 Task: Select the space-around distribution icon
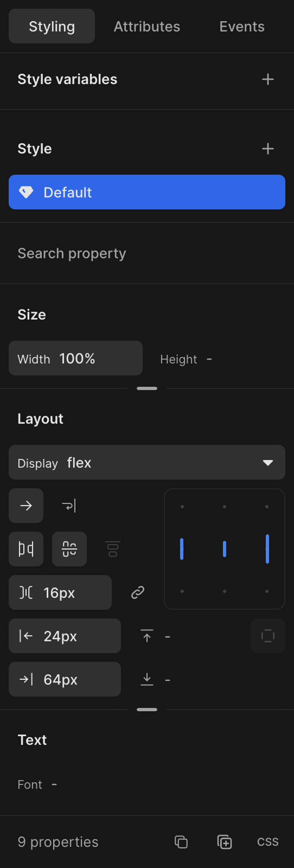click(x=69, y=549)
